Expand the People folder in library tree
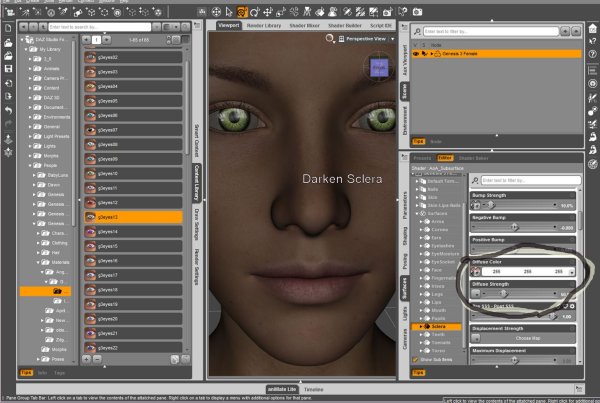 pyautogui.click(x=29, y=165)
